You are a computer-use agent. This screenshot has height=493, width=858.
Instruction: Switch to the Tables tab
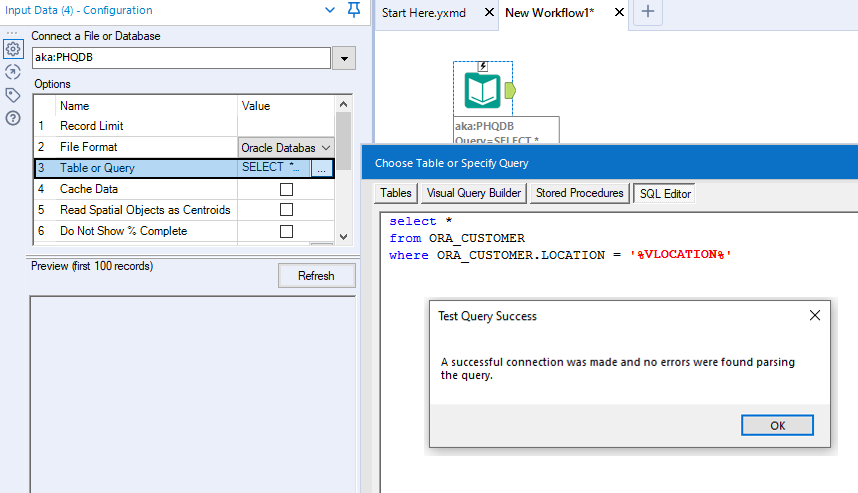(396, 193)
